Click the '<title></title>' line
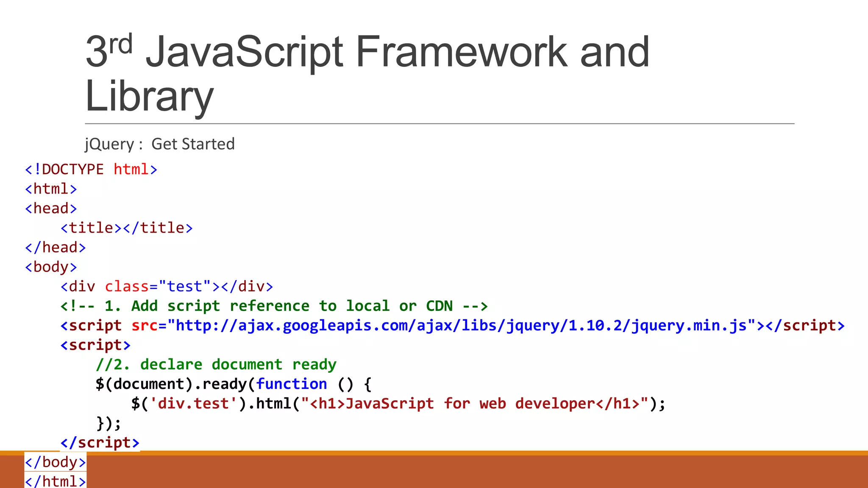 coord(127,228)
